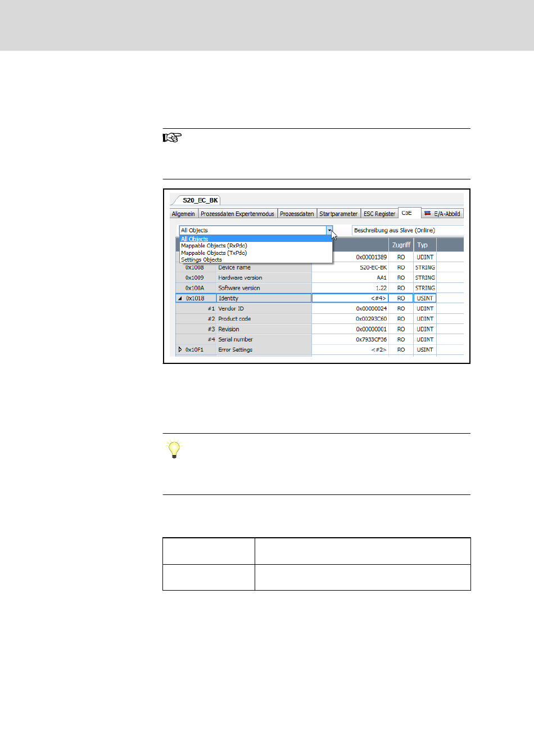Switch to the Allgemein tab
Viewport: 534px width, 756px height.
click(183, 214)
